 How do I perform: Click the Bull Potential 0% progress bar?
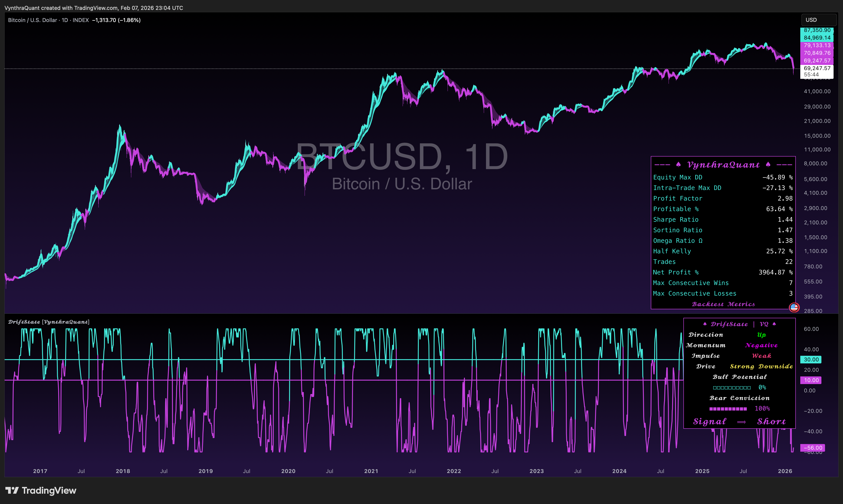[732, 387]
